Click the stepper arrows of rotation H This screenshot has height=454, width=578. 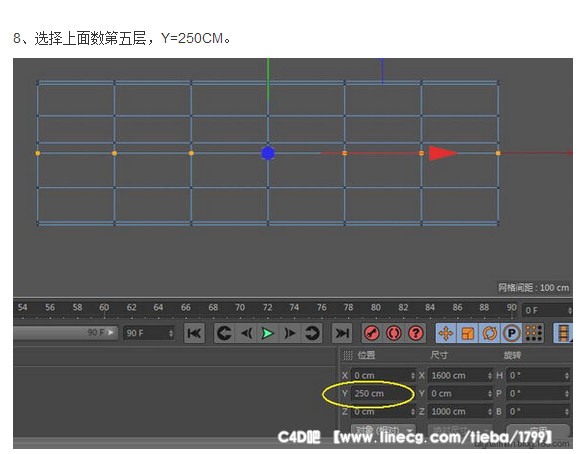(x=567, y=376)
